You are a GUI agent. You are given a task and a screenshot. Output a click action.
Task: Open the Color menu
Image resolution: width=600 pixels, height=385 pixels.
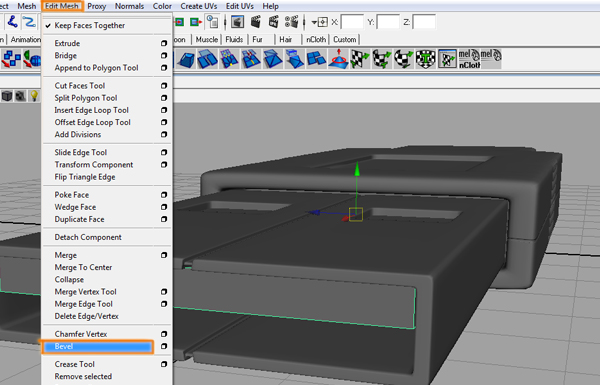[x=162, y=6]
